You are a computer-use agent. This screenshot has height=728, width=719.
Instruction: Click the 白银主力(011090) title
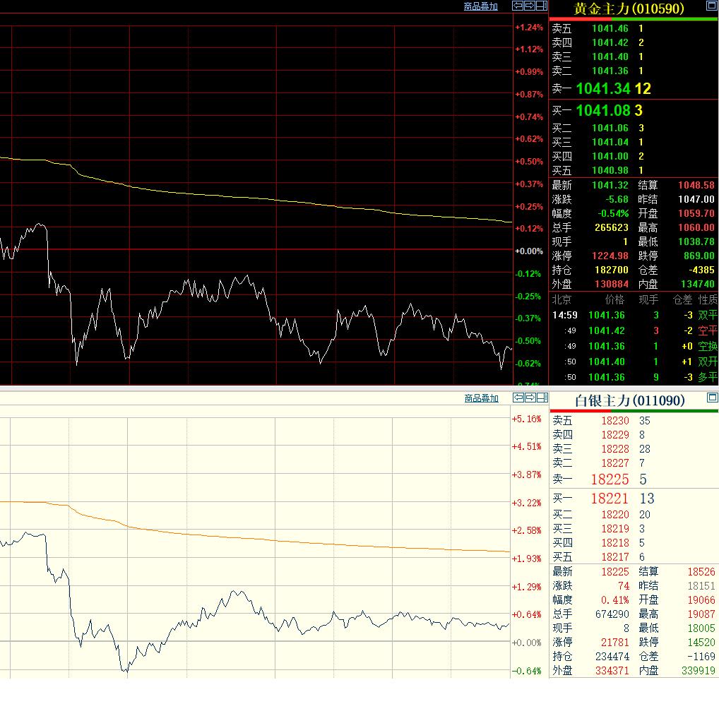point(630,400)
